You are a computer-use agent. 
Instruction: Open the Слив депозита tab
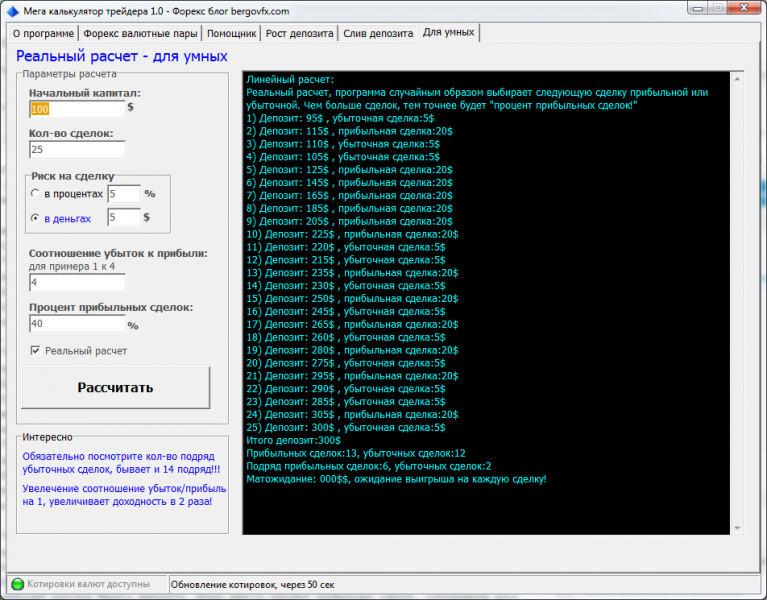[378, 33]
